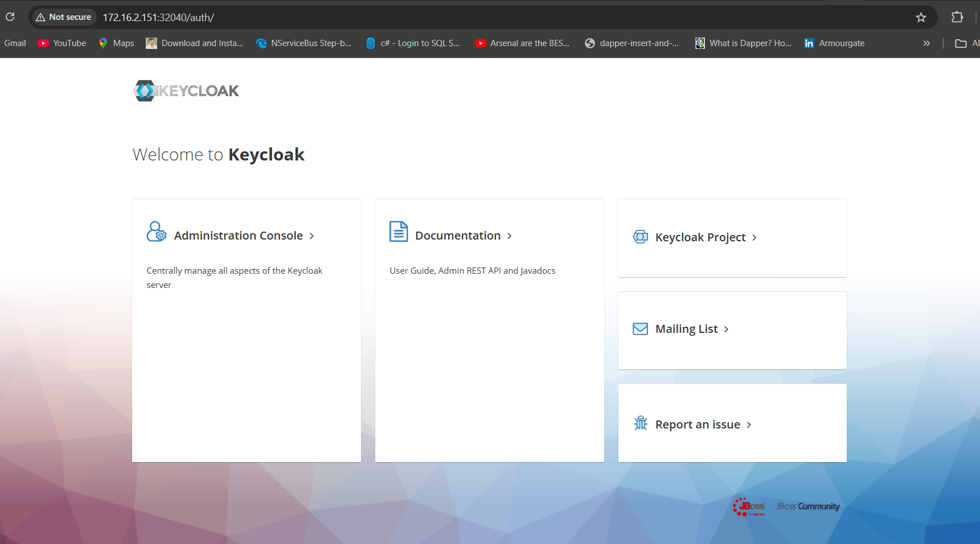Image resolution: width=980 pixels, height=544 pixels.
Task: Click the chevron next to Administration Console
Action: (311, 236)
